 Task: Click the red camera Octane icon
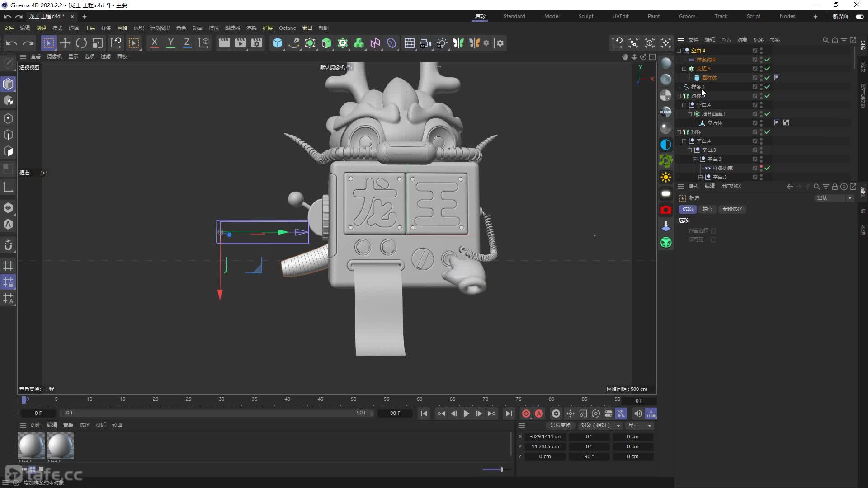click(x=666, y=210)
